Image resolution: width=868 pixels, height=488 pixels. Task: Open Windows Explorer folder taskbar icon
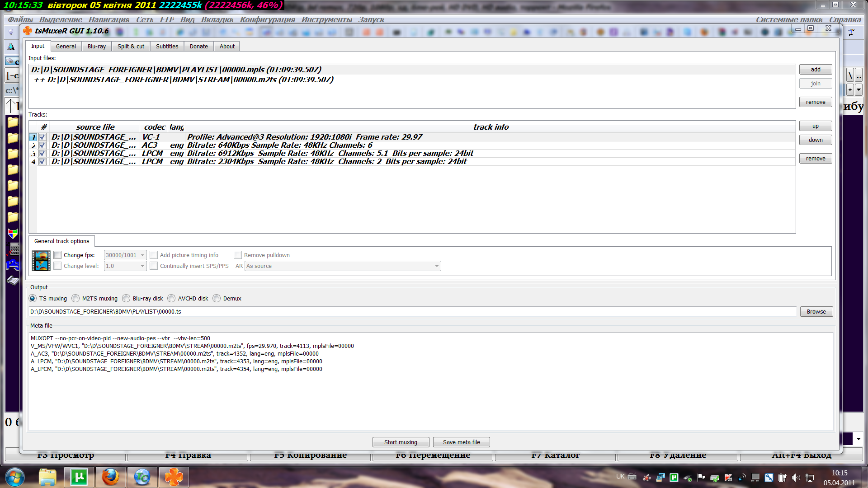(x=47, y=477)
